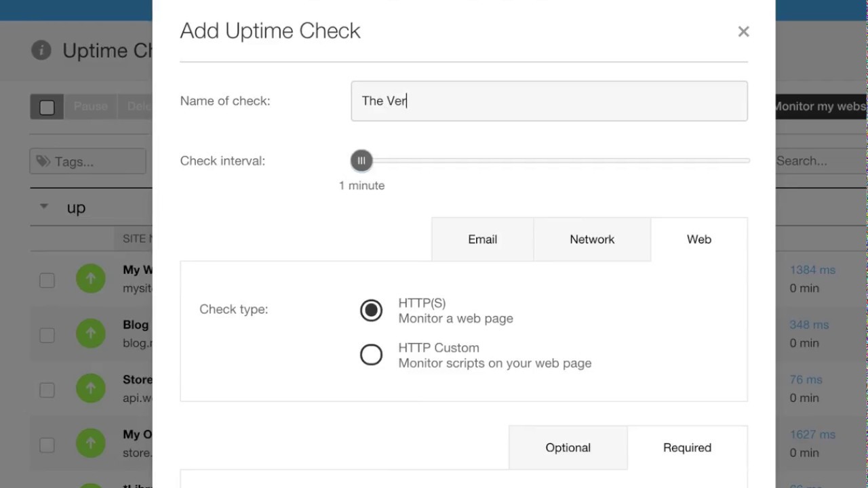The width and height of the screenshot is (868, 488).
Task: Click the 'Add Uptime Check' title
Action: (x=270, y=30)
